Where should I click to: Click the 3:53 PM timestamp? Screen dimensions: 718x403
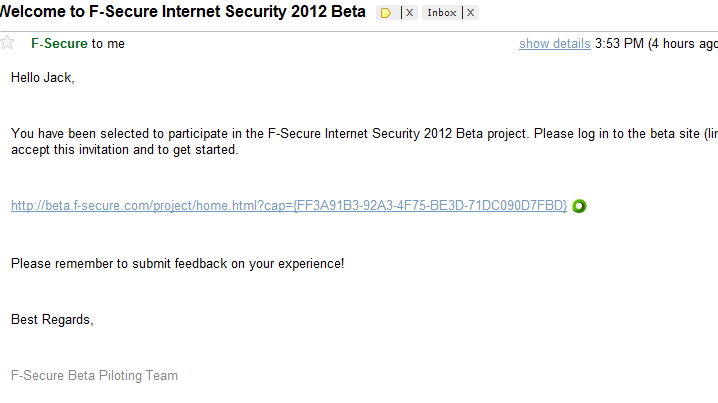tap(619, 44)
